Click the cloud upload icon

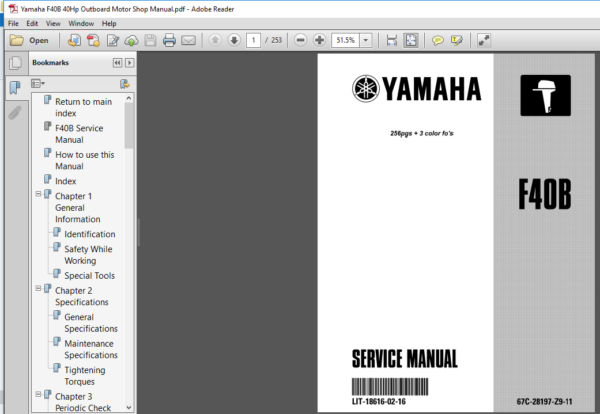[131, 40]
